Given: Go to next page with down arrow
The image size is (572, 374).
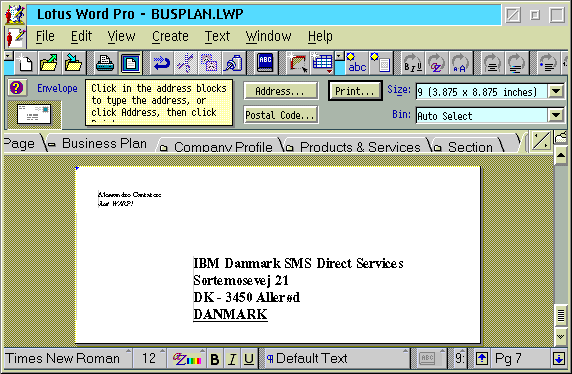Looking at the screenshot, I should point(559,359).
